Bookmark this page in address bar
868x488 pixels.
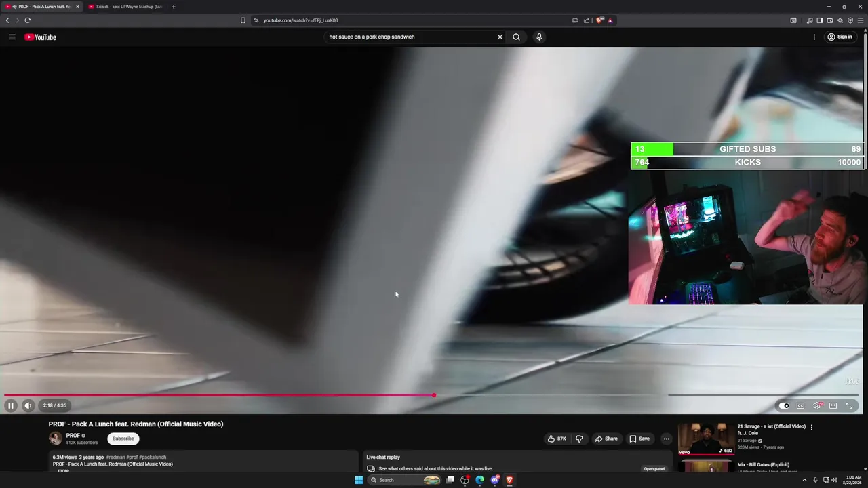(243, 20)
